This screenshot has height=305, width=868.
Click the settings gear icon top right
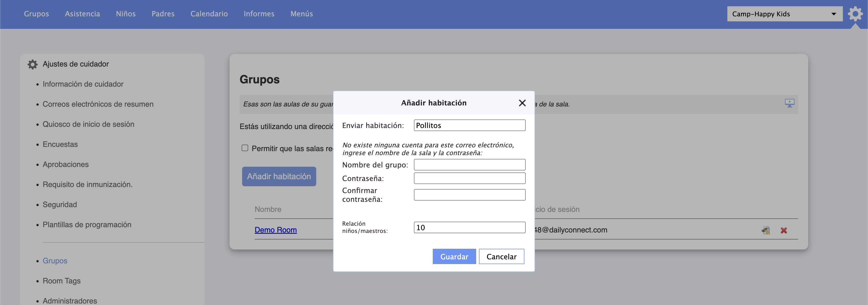[x=855, y=14]
